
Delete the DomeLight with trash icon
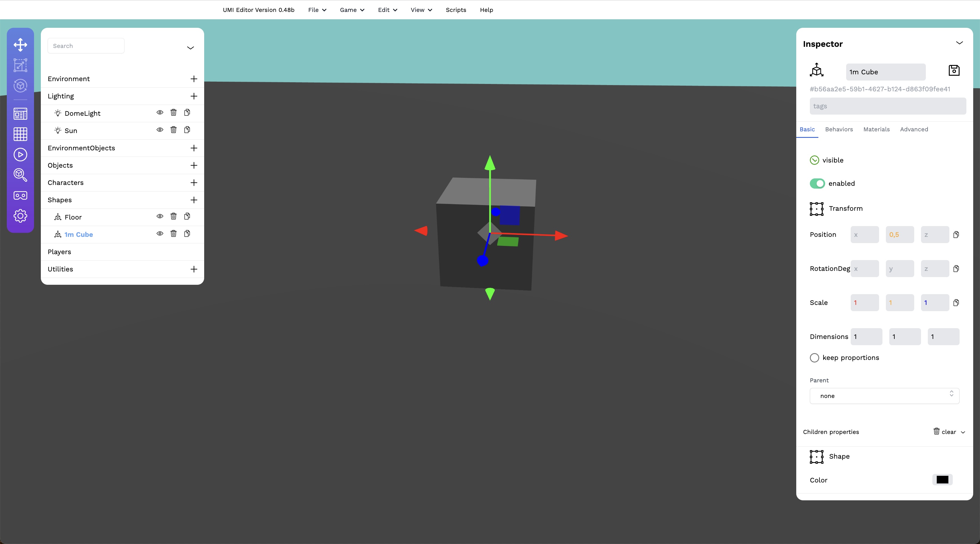click(174, 113)
